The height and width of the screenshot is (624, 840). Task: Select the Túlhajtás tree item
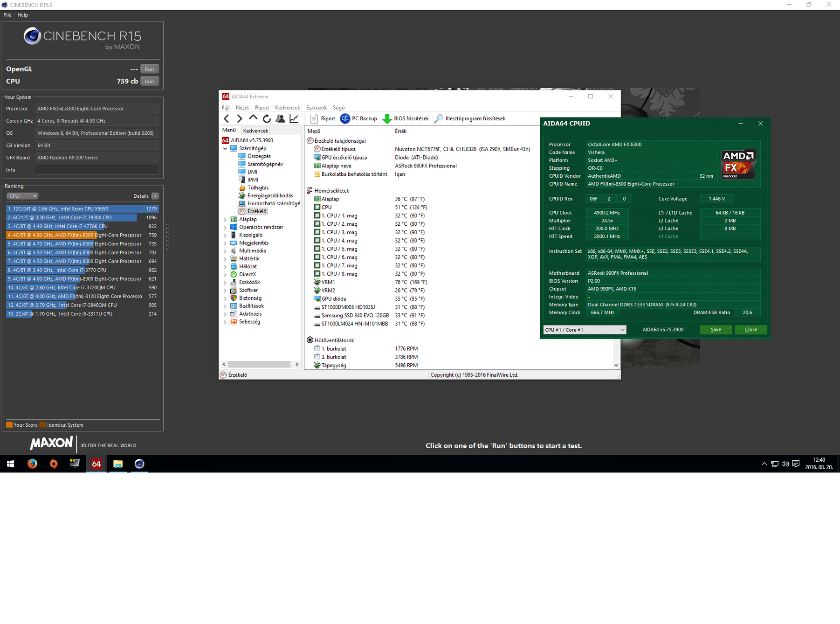coord(258,188)
